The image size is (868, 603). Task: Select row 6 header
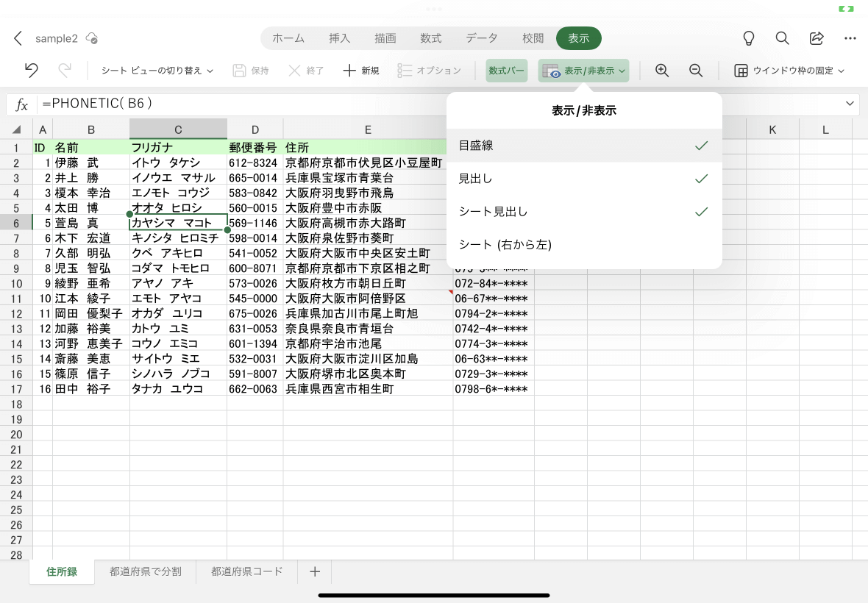tap(16, 223)
